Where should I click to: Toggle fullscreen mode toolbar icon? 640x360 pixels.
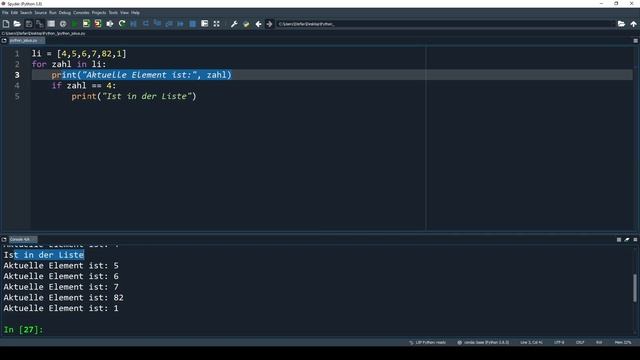pos(216,24)
